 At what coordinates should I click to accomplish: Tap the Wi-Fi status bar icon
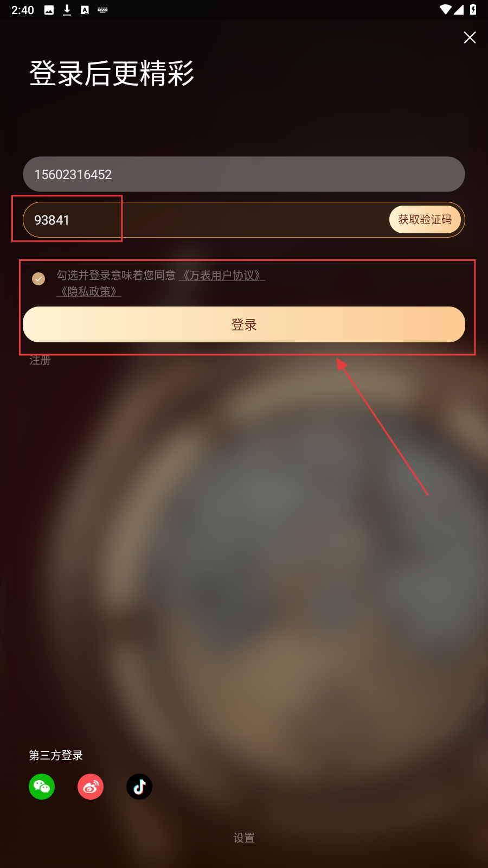[x=445, y=10]
